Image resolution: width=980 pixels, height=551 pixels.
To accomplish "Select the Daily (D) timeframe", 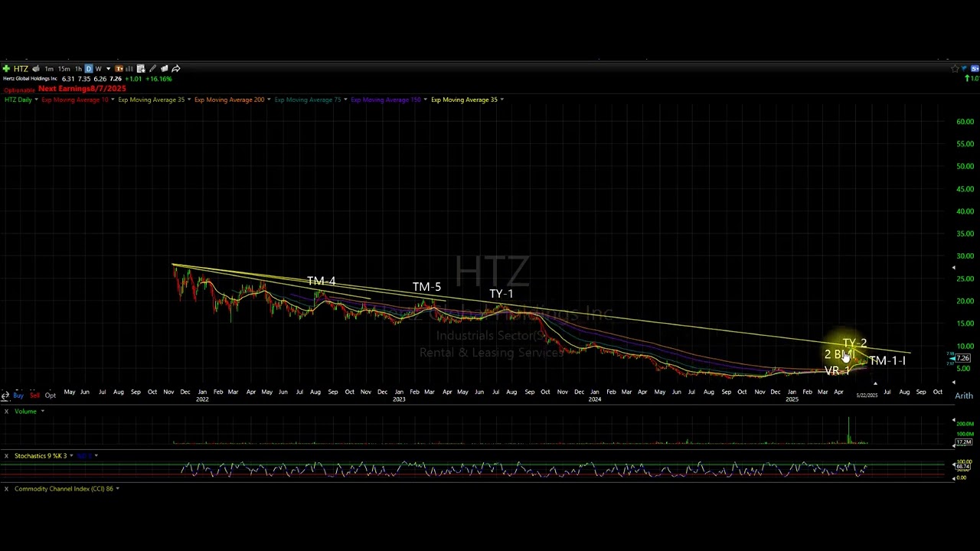I will pos(89,69).
